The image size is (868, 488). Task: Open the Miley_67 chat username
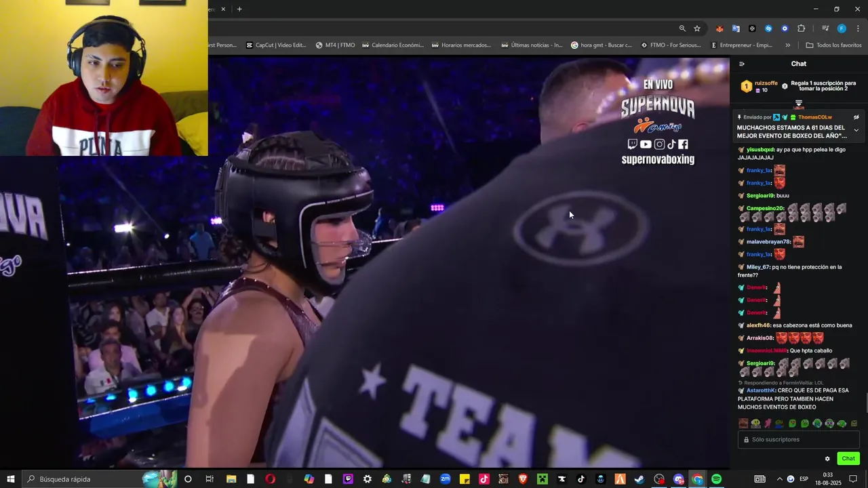[758, 267]
